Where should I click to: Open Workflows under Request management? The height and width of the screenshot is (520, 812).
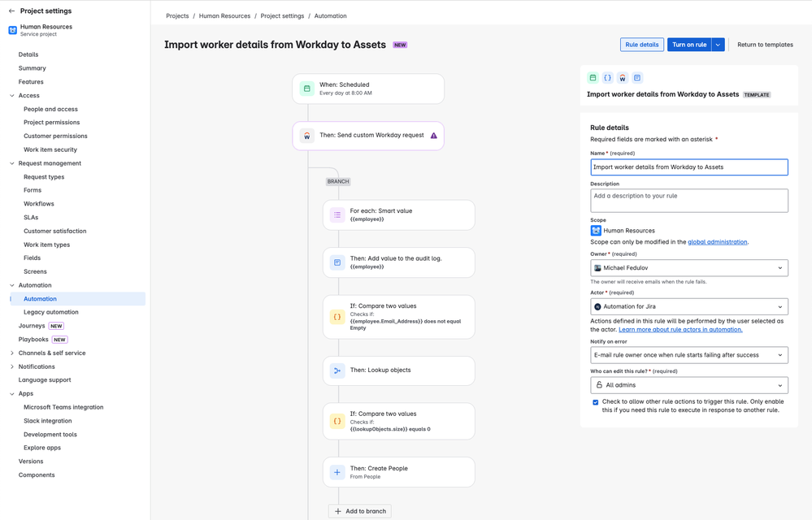[39, 204]
